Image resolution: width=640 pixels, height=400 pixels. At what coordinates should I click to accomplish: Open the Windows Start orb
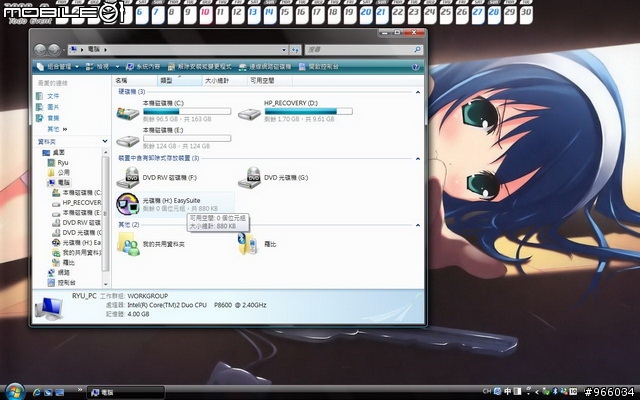click(x=15, y=392)
